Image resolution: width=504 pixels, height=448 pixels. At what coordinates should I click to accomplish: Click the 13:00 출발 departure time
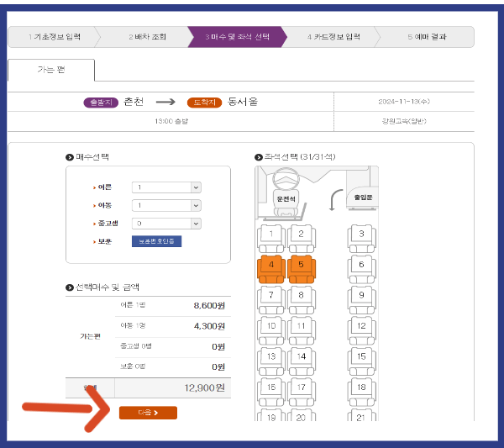tap(171, 121)
